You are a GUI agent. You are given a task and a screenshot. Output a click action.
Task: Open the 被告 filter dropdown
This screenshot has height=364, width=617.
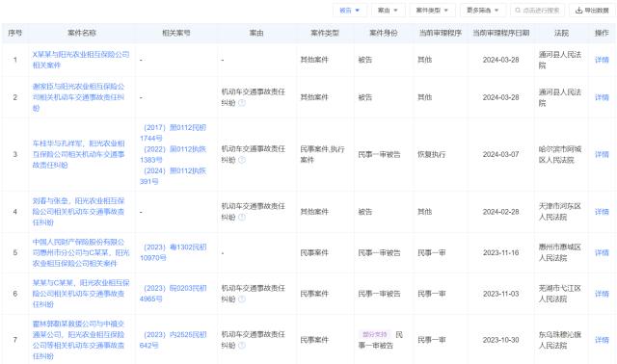click(349, 11)
